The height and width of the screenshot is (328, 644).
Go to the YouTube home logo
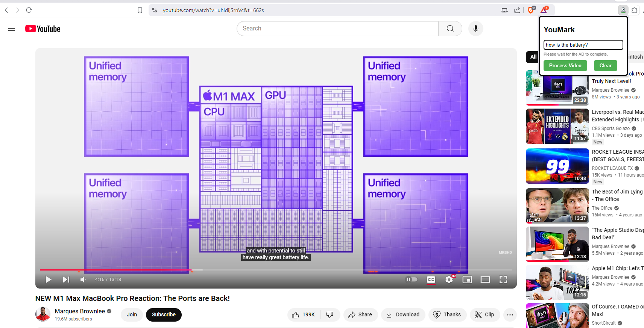coord(43,29)
